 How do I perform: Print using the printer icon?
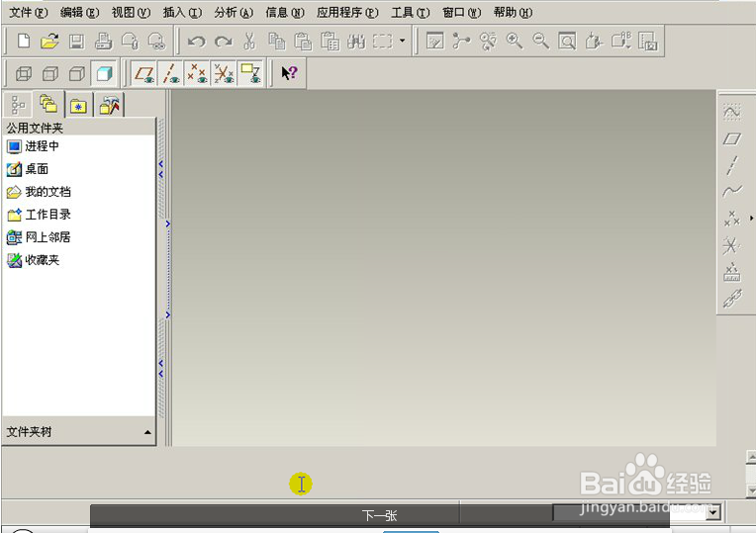103,41
